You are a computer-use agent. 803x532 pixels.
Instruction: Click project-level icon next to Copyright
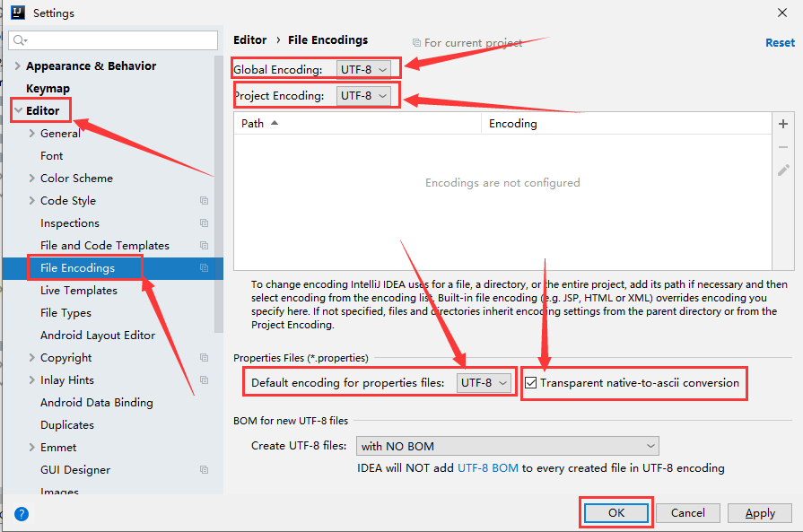click(x=204, y=357)
